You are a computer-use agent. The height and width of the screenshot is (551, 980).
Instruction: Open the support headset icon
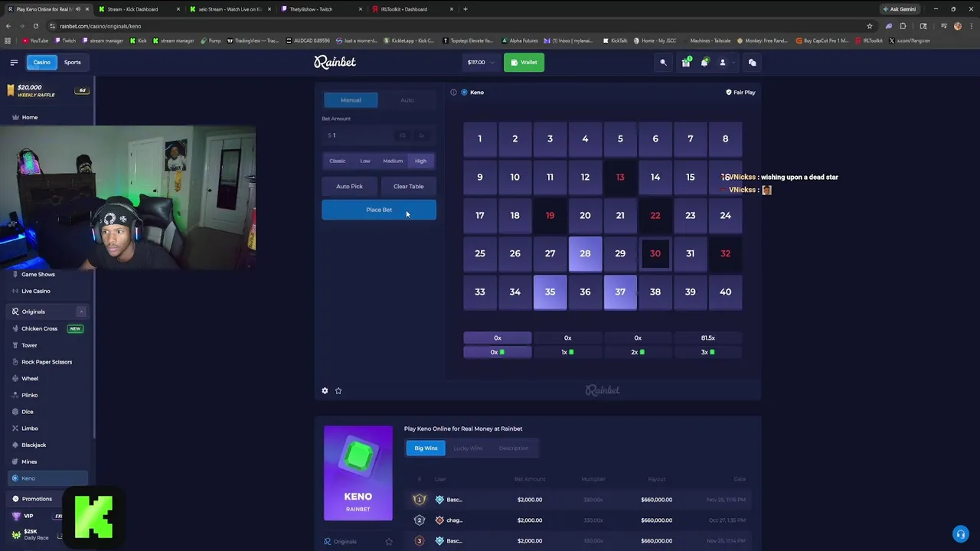tap(960, 533)
